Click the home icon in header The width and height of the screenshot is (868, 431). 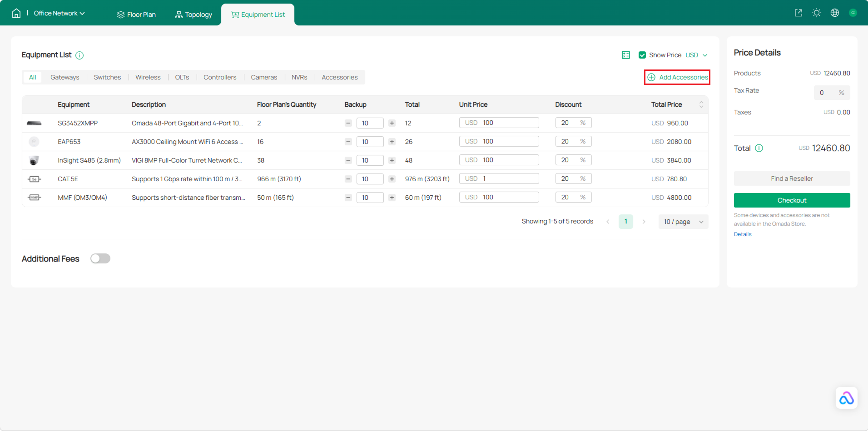(x=16, y=13)
